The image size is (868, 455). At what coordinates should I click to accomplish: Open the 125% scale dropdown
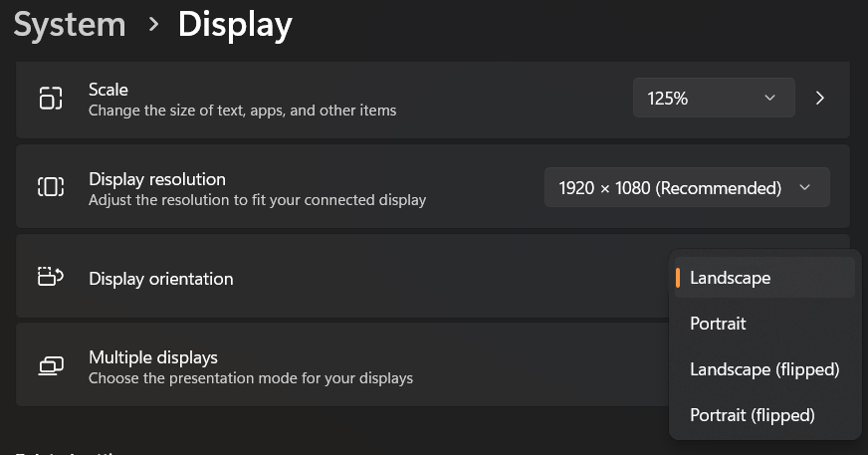tap(713, 99)
